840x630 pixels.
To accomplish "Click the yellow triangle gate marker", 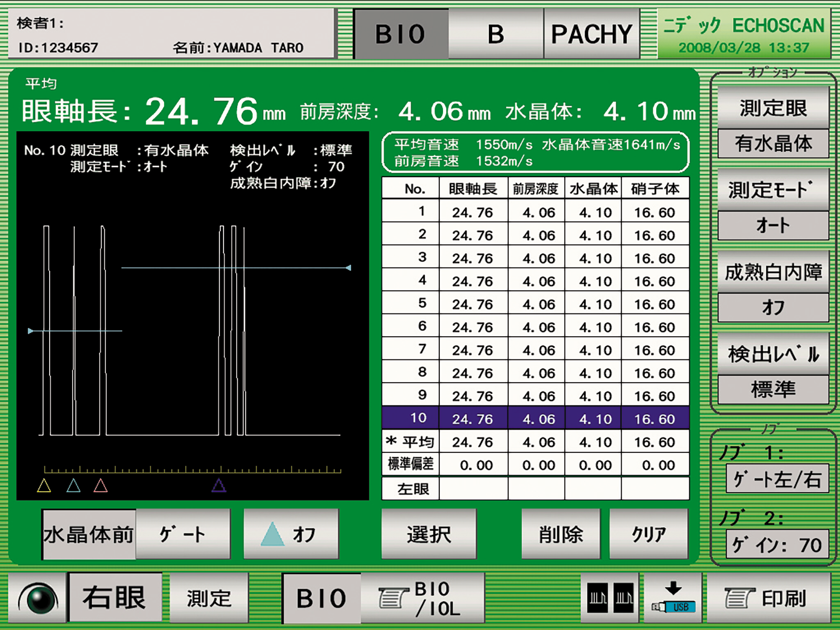I will pos(44,486).
